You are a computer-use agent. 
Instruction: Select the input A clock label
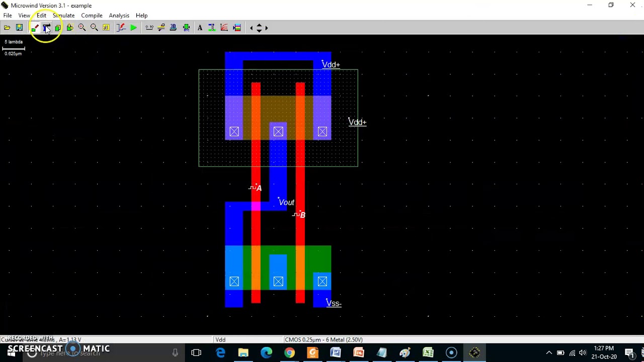pyautogui.click(x=256, y=188)
